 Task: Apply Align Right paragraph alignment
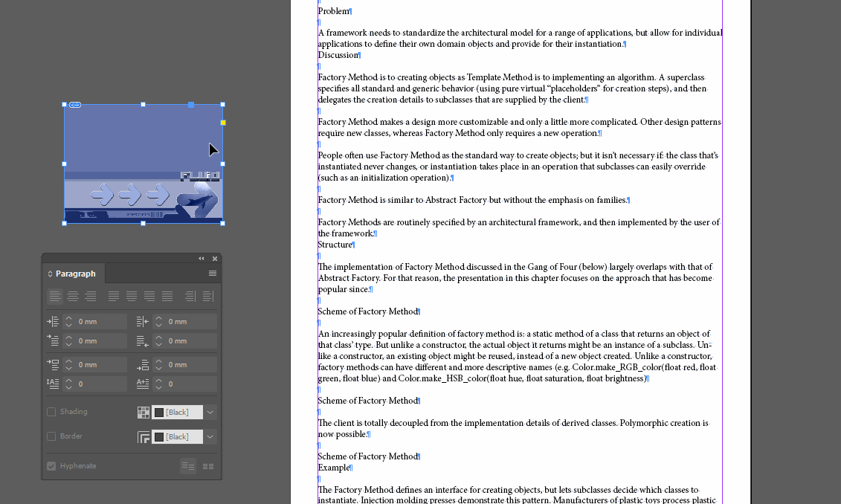[x=91, y=296]
